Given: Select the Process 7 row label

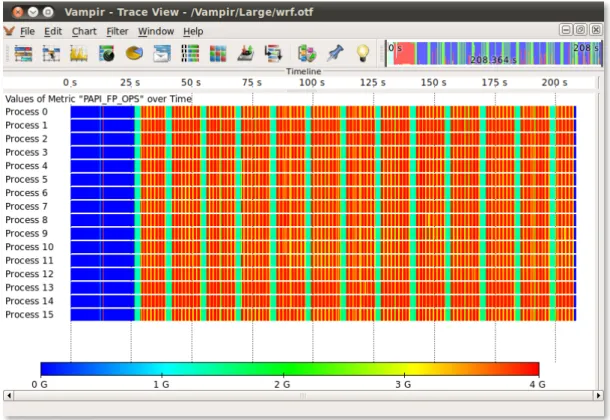Looking at the screenshot, I should (26, 206).
